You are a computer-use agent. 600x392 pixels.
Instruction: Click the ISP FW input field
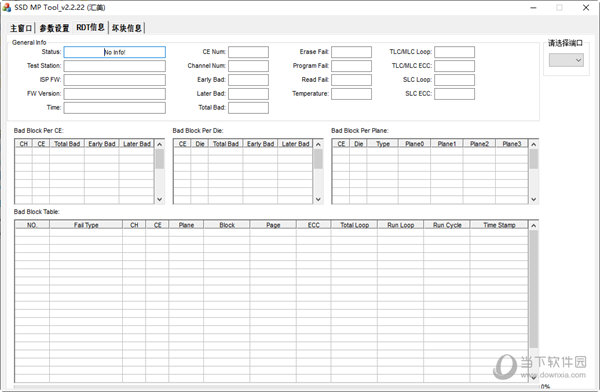point(114,80)
